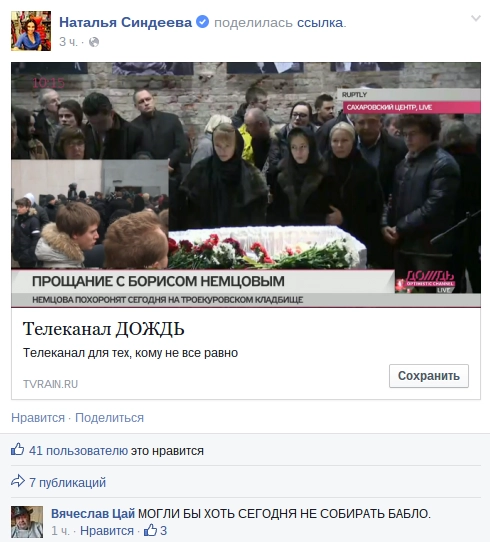Click the thumbs-up icon beside 41 likes
This screenshot has height=542, width=490.
coord(18,450)
